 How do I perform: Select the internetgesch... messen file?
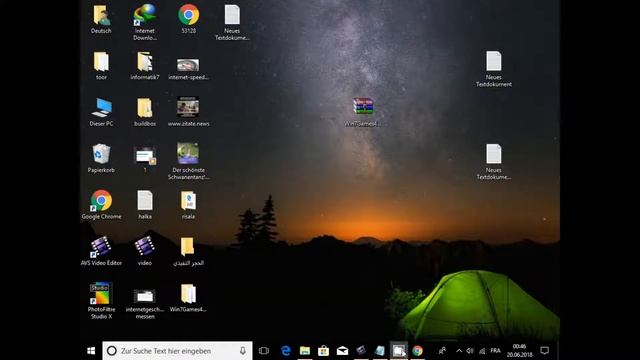[144, 296]
